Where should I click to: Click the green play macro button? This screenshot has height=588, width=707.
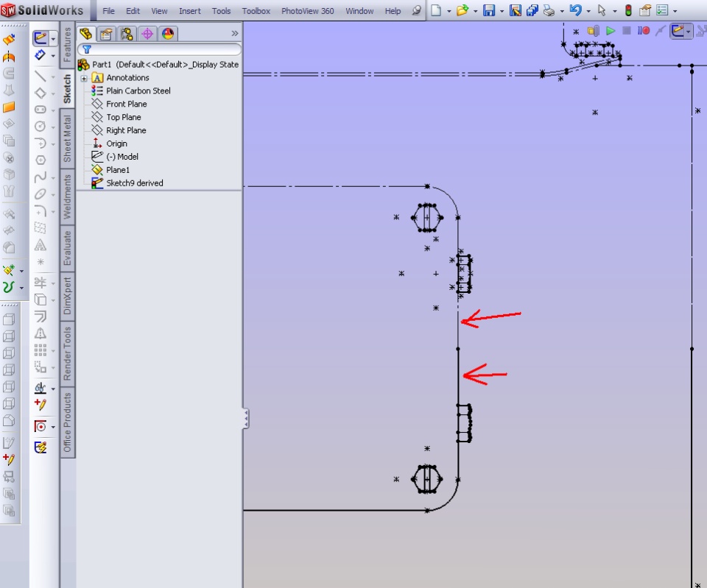click(611, 31)
